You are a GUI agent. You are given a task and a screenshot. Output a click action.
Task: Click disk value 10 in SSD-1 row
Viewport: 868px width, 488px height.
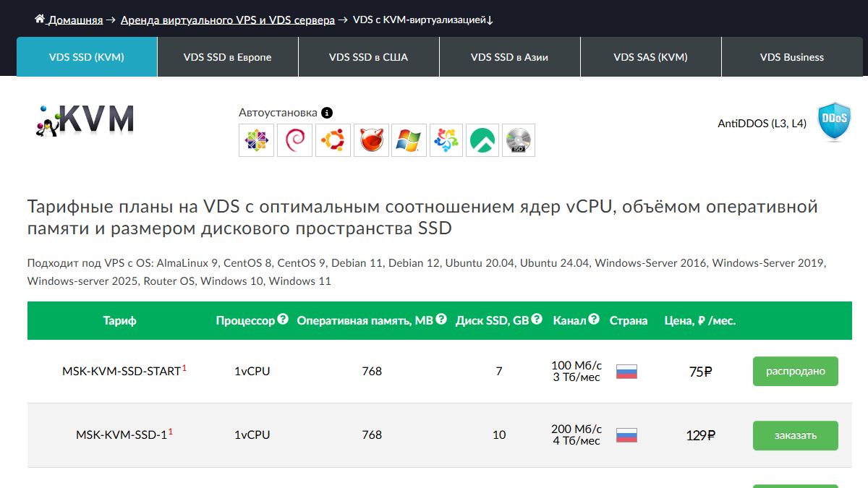[x=499, y=435]
